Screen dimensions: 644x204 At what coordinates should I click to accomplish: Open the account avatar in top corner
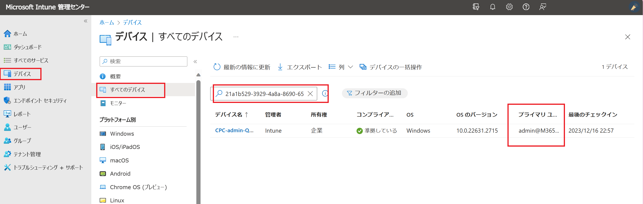coord(634,7)
